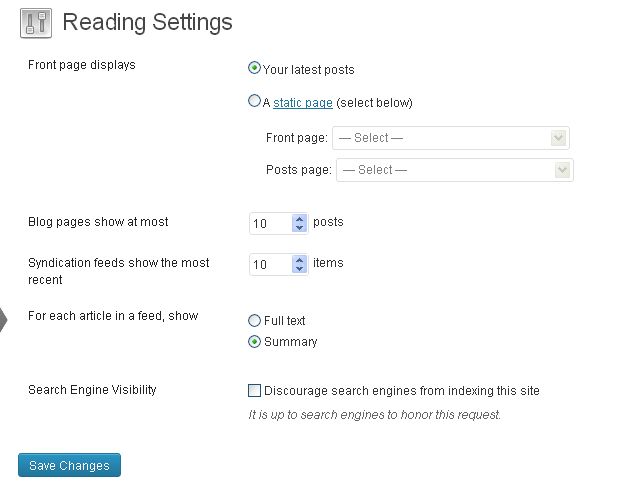Select Full text for feed articles
This screenshot has height=494, width=628.
point(254,321)
